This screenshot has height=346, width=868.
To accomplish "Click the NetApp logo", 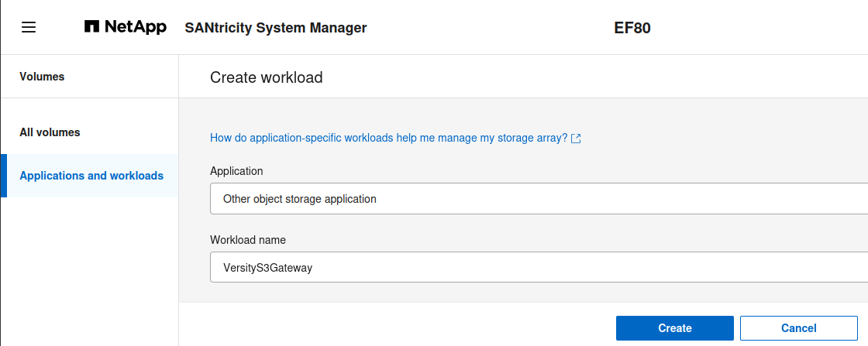I will pyautogui.click(x=125, y=27).
